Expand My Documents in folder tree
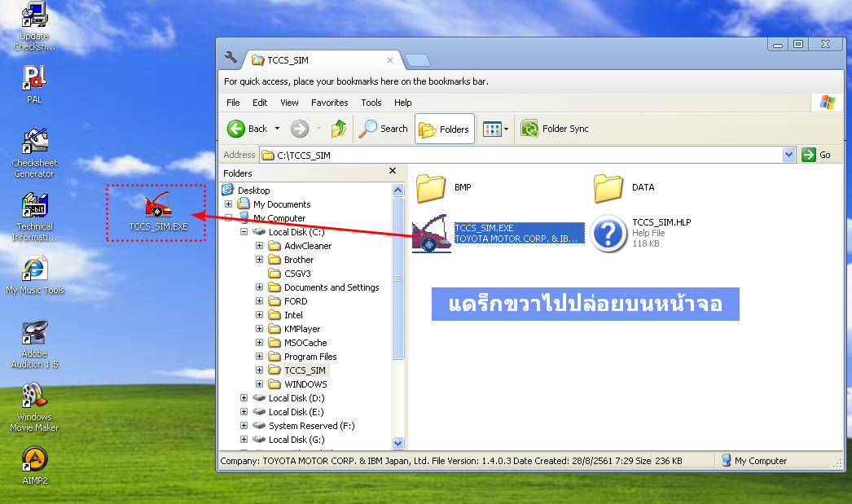Screen dimensions: 852x504 coord(228,204)
